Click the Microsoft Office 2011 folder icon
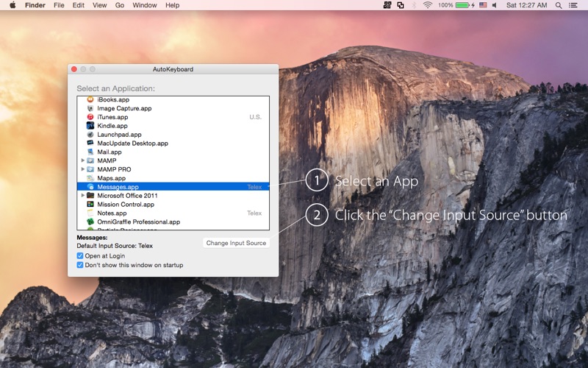588x368 pixels. click(x=90, y=195)
